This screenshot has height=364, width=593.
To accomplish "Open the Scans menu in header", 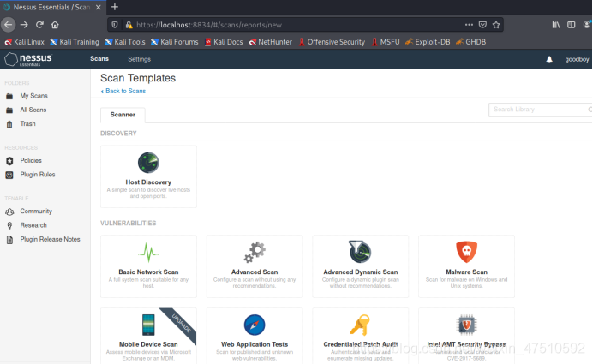I will coord(99,59).
